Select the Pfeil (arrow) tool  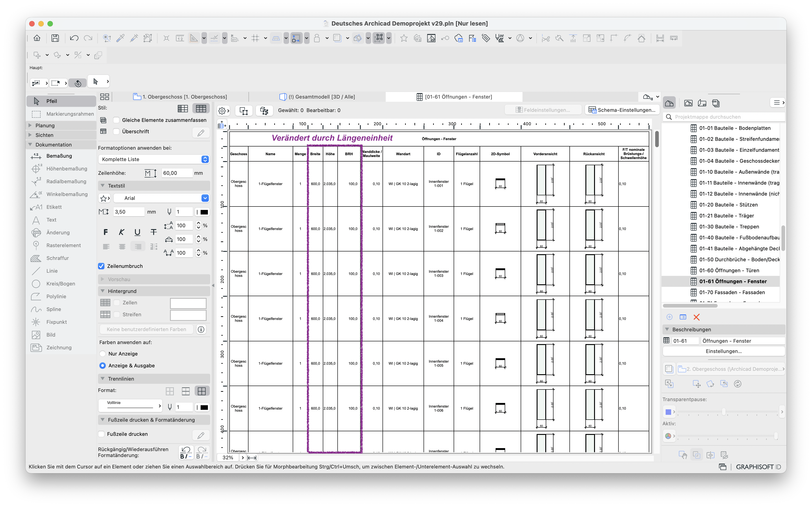pyautogui.click(x=61, y=101)
